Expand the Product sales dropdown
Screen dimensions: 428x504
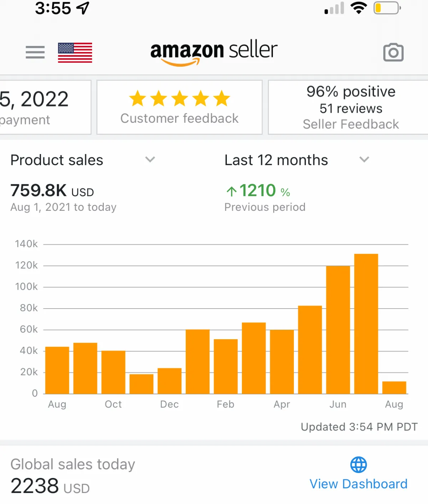(150, 159)
